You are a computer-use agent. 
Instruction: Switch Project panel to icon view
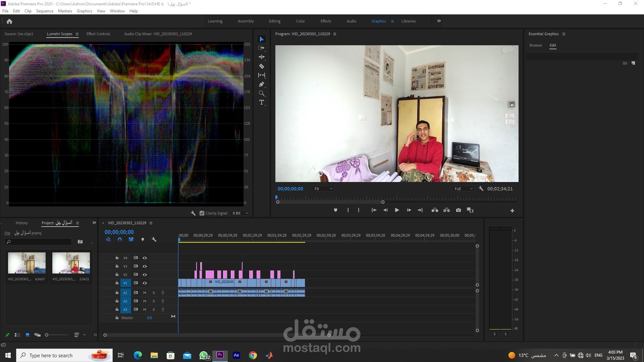(x=28, y=335)
